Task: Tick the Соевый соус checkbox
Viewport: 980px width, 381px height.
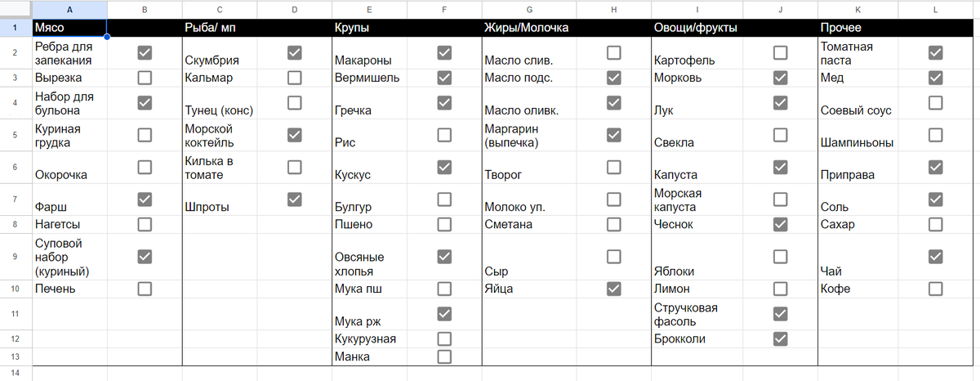Action: [x=936, y=103]
